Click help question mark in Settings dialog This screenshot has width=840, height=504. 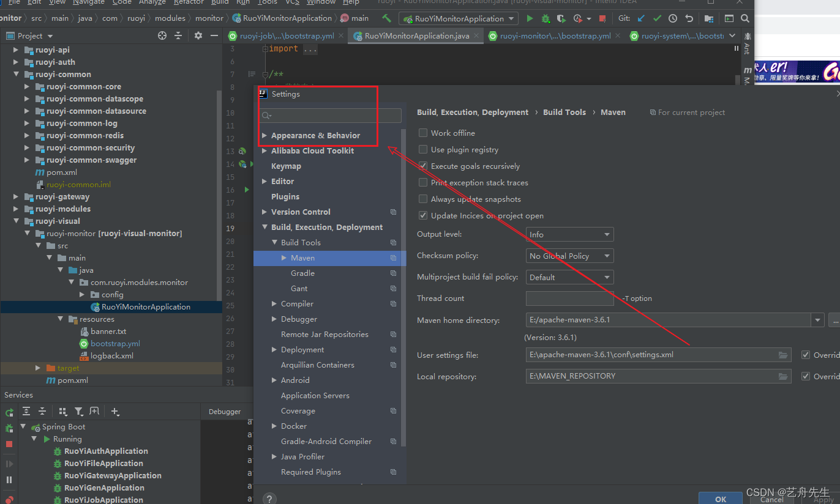click(269, 498)
